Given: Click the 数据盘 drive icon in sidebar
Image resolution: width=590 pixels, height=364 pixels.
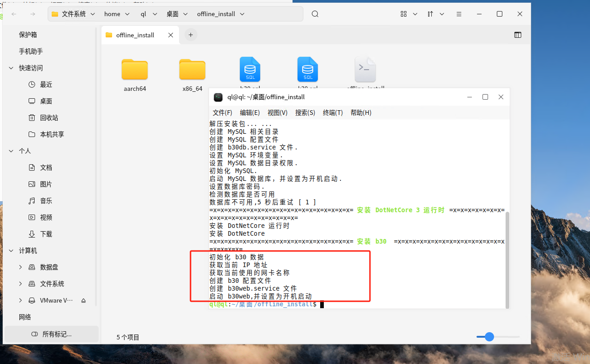Looking at the screenshot, I should point(32,267).
